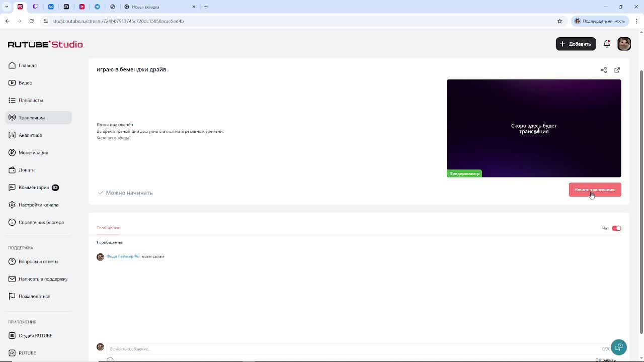Click the Начать трансляцию button
Viewport: 644px width, 362px height.
pos(595,190)
